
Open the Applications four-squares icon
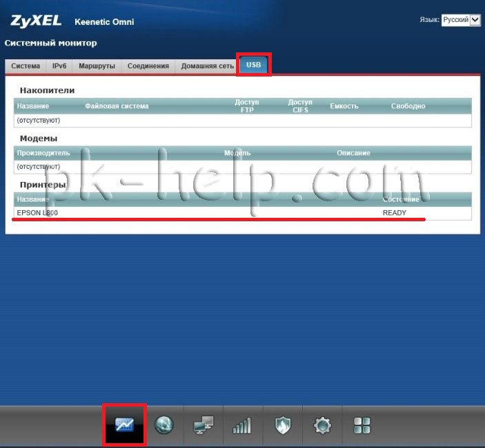[x=362, y=425]
